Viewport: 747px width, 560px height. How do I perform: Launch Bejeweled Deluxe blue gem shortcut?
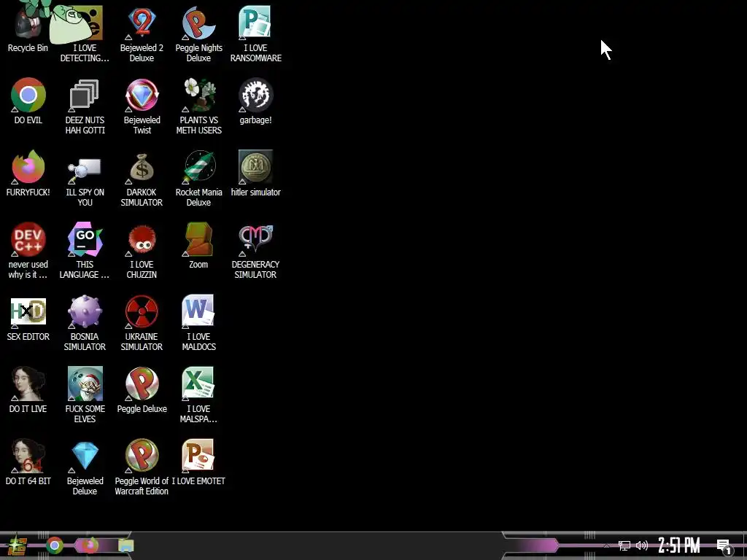pos(85,456)
